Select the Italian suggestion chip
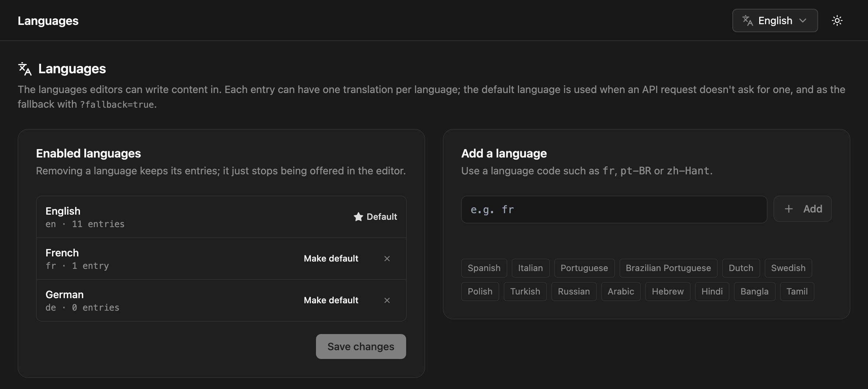The width and height of the screenshot is (868, 389). (530, 268)
